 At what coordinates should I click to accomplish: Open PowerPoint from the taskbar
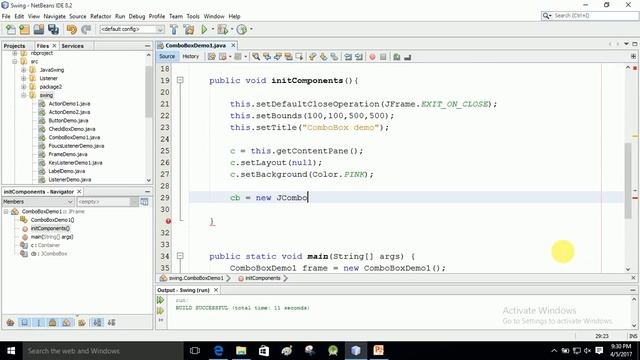coord(378,351)
